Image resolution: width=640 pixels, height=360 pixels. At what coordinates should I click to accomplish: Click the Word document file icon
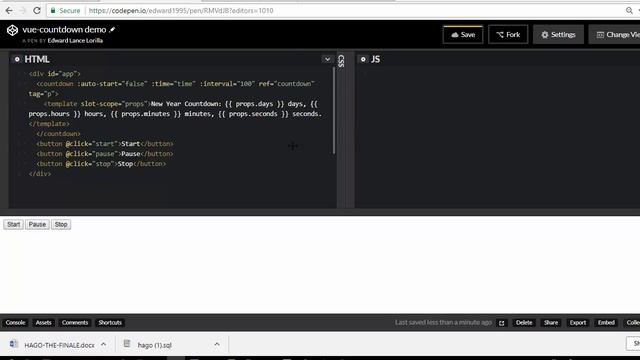(13, 344)
